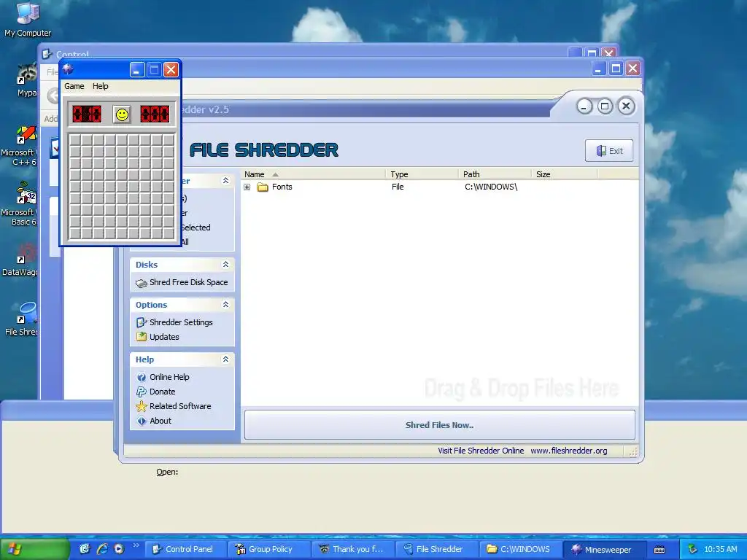Screen dimensions: 747x560
Task: Click Show Desktop quick launch icon
Action: click(x=85, y=549)
